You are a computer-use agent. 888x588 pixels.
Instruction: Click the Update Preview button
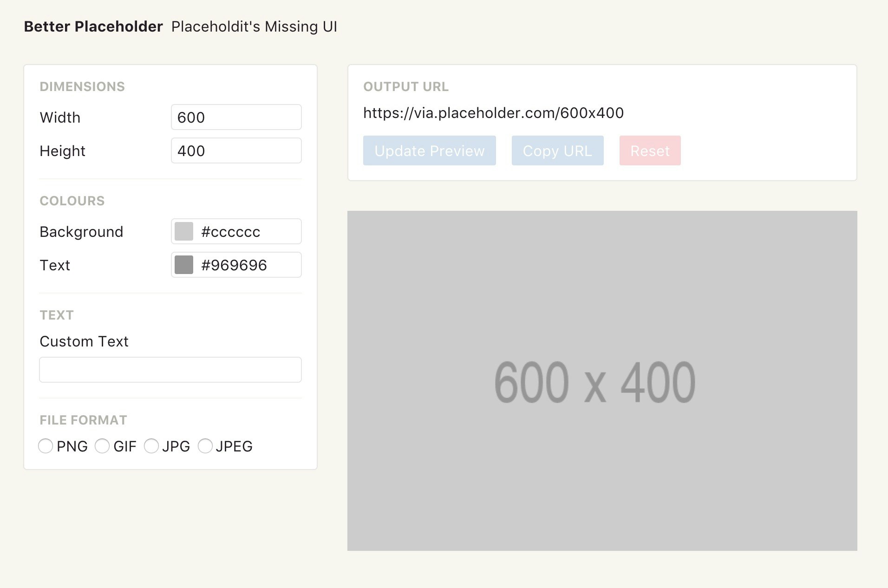point(429,150)
